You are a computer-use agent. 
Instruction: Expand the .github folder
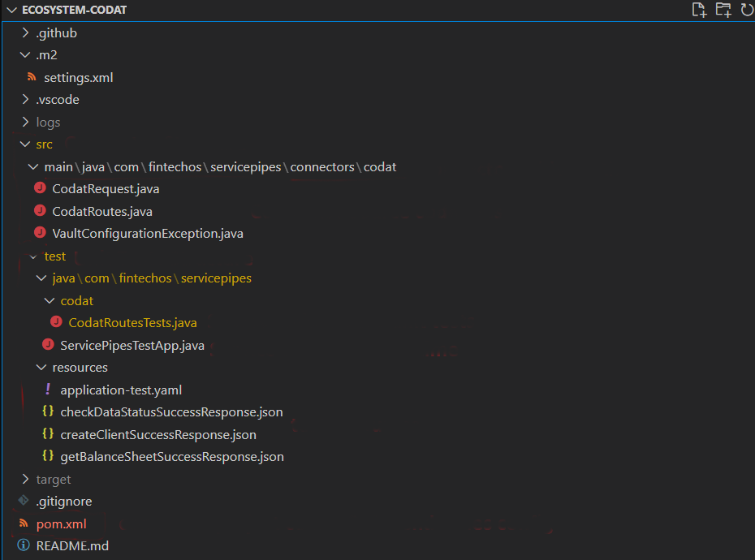pyautogui.click(x=25, y=33)
